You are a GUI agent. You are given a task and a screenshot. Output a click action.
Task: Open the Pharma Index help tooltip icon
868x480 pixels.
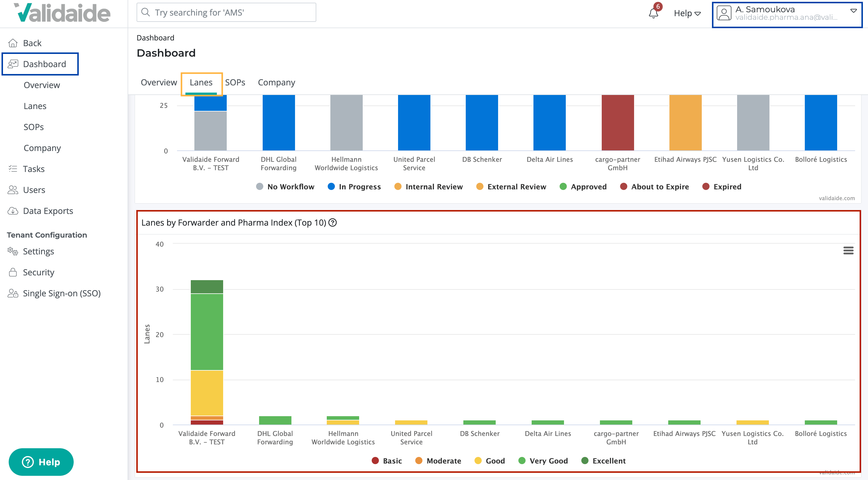coord(333,222)
